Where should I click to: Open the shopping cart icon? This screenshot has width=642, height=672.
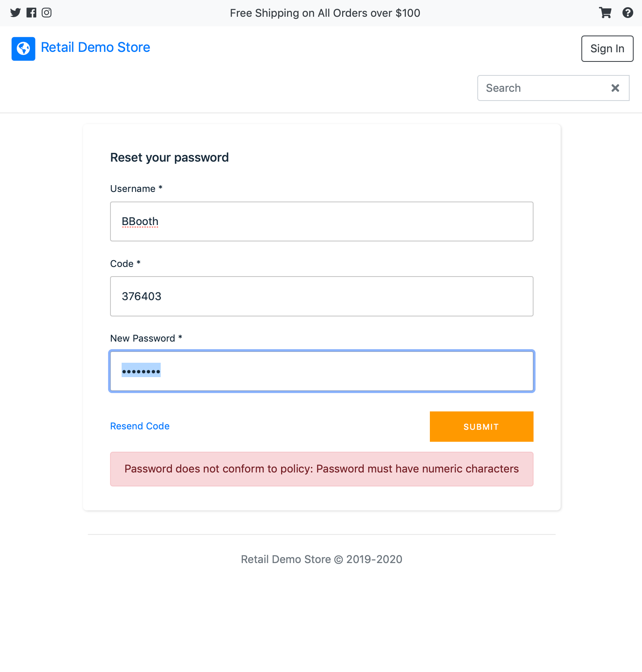click(605, 13)
